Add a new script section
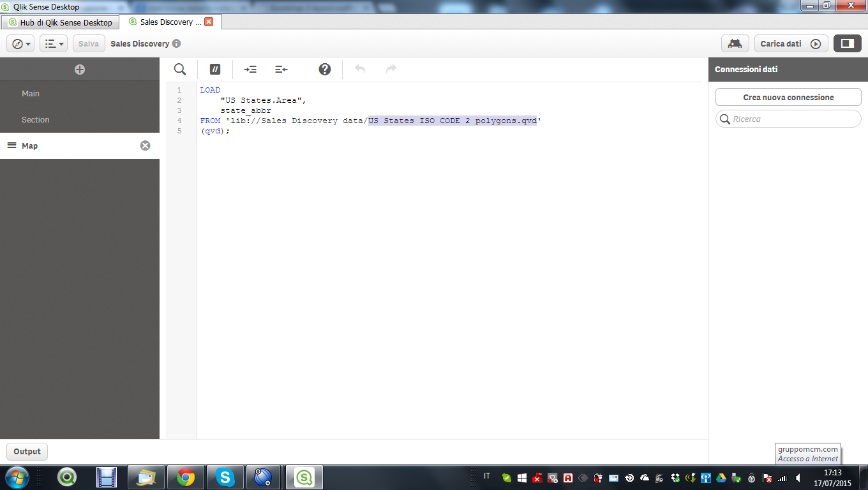Screen dimensions: 868x490 point(80,70)
